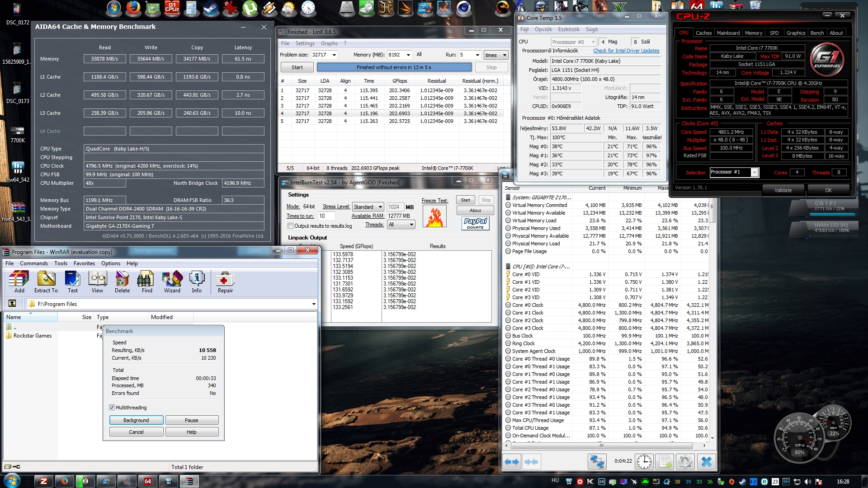The image size is (868, 488).
Task: Click Background button in WinRAR Benchmark
Action: click(x=136, y=420)
